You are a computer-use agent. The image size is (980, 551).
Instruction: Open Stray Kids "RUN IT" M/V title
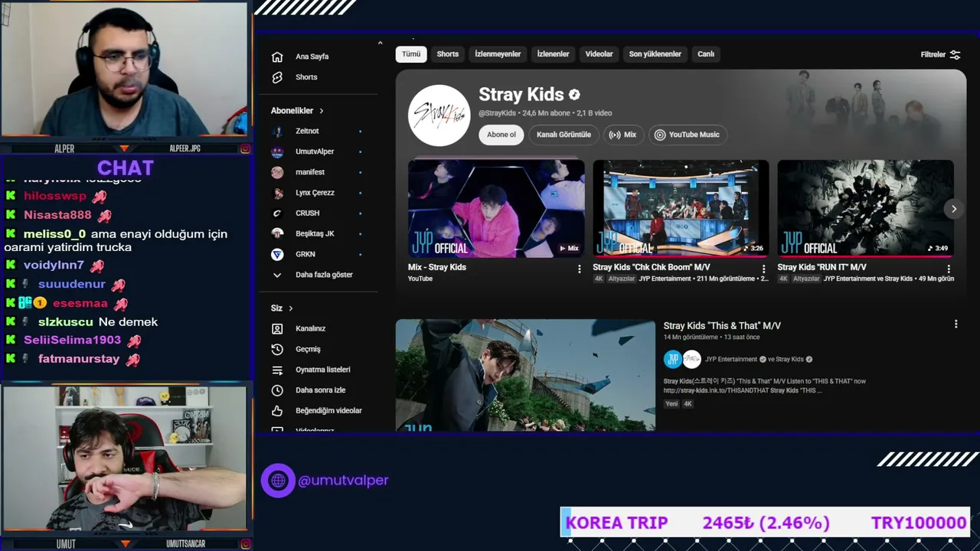coord(822,267)
